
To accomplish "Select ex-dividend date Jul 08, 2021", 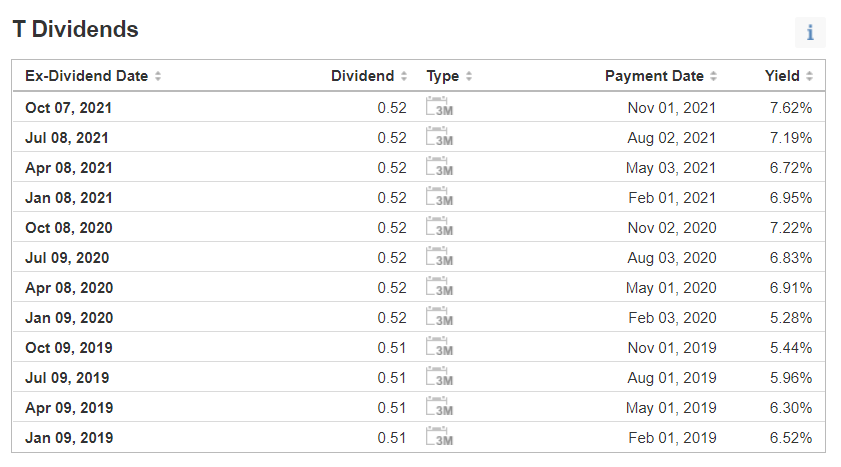I will pos(67,138).
